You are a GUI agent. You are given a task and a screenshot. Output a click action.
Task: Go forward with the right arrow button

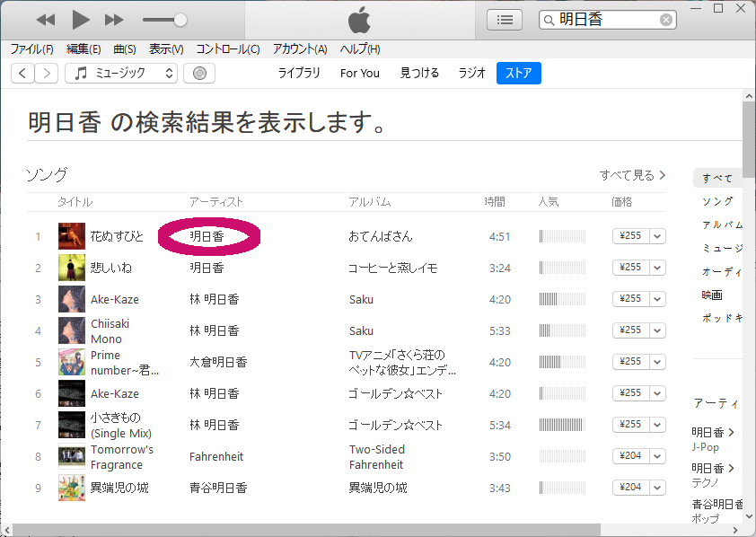(x=47, y=74)
